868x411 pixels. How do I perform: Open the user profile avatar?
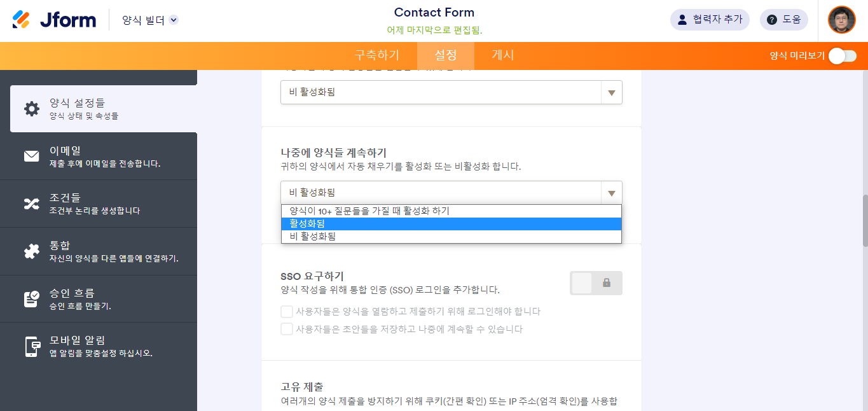pos(841,20)
